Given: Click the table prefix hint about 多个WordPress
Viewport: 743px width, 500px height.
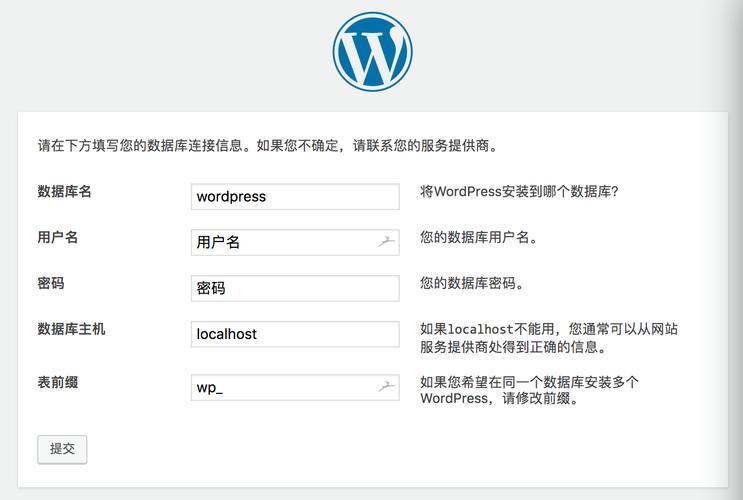Looking at the screenshot, I should point(529,390).
